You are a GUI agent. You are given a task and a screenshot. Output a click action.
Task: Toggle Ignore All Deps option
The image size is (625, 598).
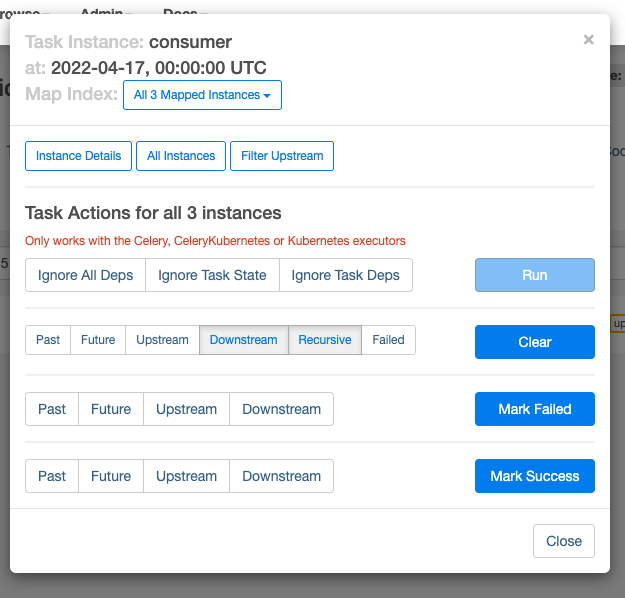point(85,275)
